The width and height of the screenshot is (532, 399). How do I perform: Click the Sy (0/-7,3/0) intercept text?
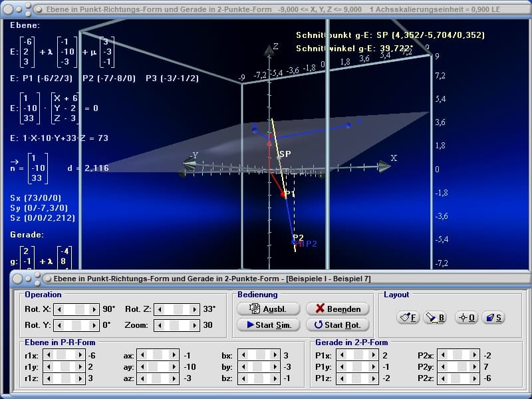coord(39,207)
